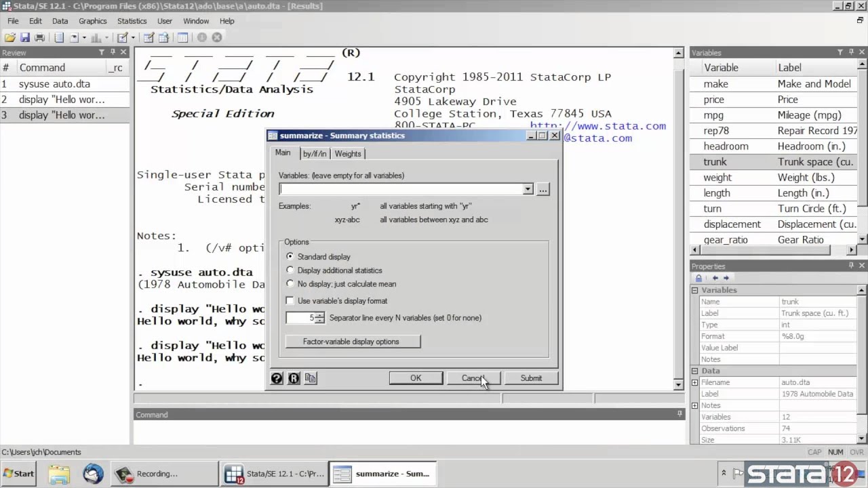The width and height of the screenshot is (868, 488).
Task: Pin the Review panel
Action: (x=113, y=52)
